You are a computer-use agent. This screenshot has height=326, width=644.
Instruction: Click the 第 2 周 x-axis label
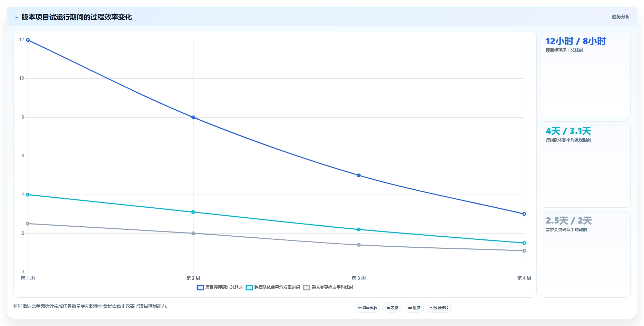coord(193,278)
